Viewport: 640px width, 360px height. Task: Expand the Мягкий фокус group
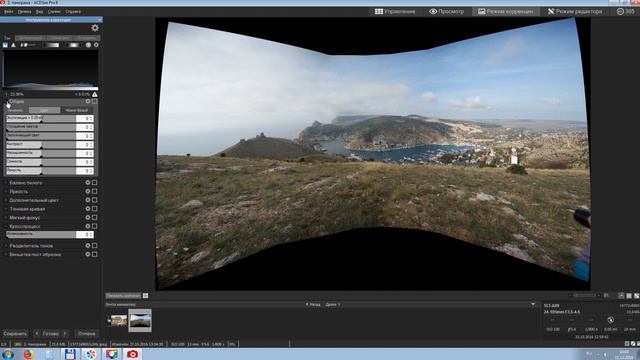[x=6, y=218]
